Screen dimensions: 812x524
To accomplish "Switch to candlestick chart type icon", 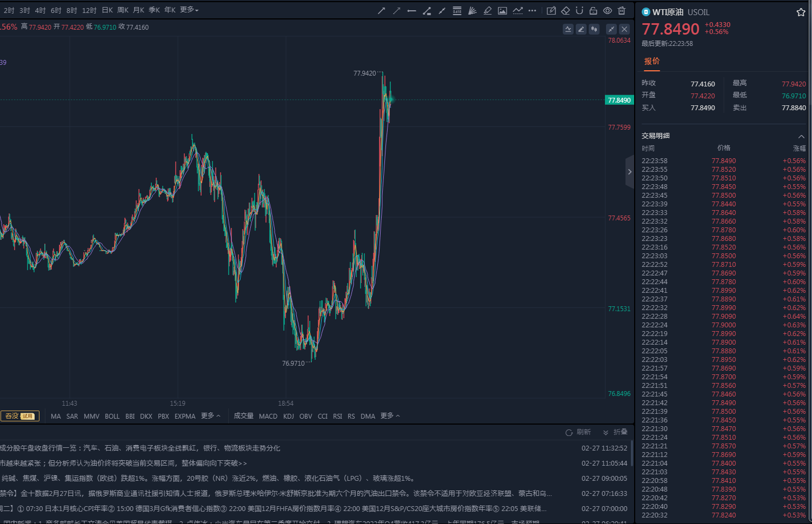I will point(594,29).
